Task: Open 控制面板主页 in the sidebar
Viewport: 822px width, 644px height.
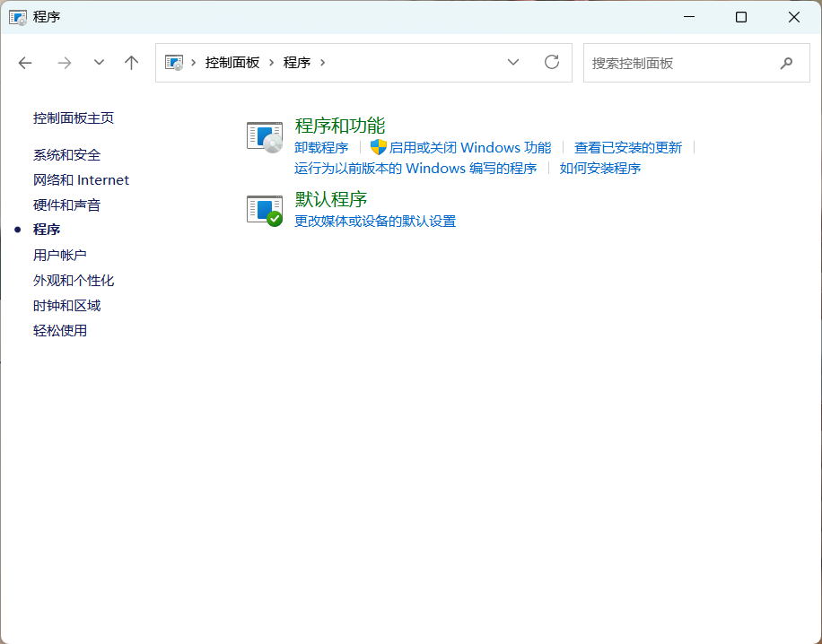Action: click(74, 117)
